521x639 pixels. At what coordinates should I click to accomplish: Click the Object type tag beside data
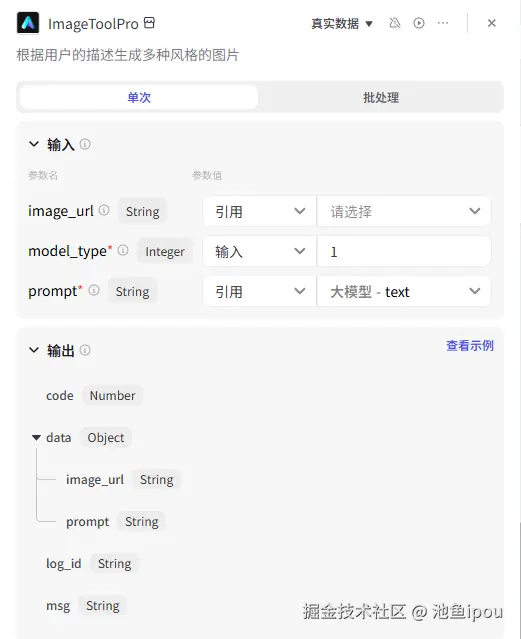(106, 438)
